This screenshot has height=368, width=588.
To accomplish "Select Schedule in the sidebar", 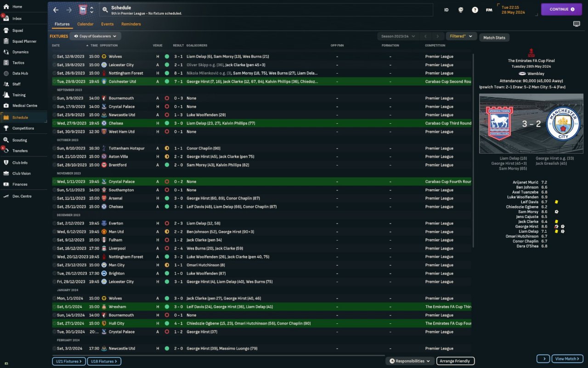I will [x=23, y=117].
